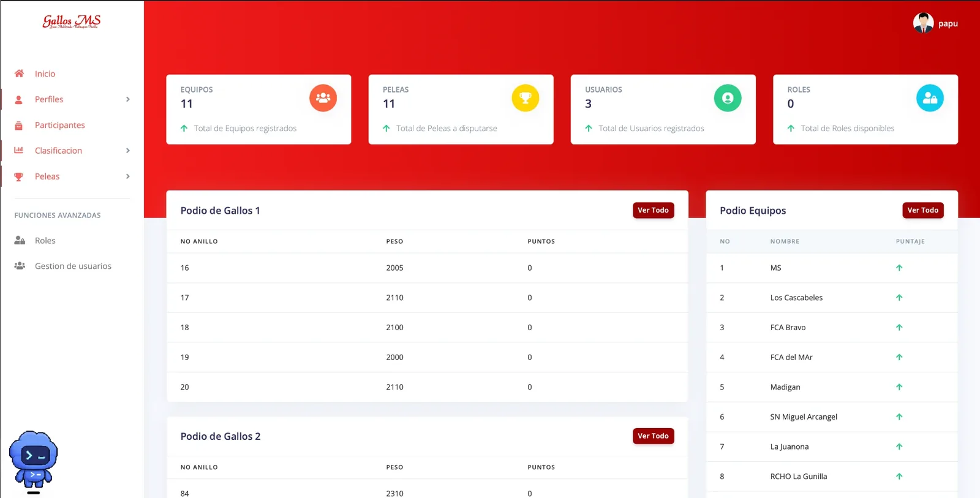Click the Gallos MS logo
Image resolution: width=980 pixels, height=498 pixels.
tap(72, 22)
